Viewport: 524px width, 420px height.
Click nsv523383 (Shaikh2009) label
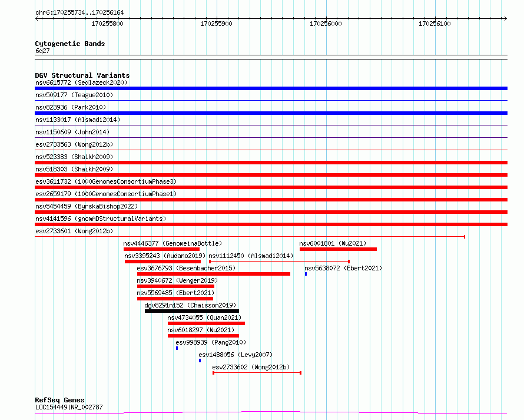click(74, 157)
